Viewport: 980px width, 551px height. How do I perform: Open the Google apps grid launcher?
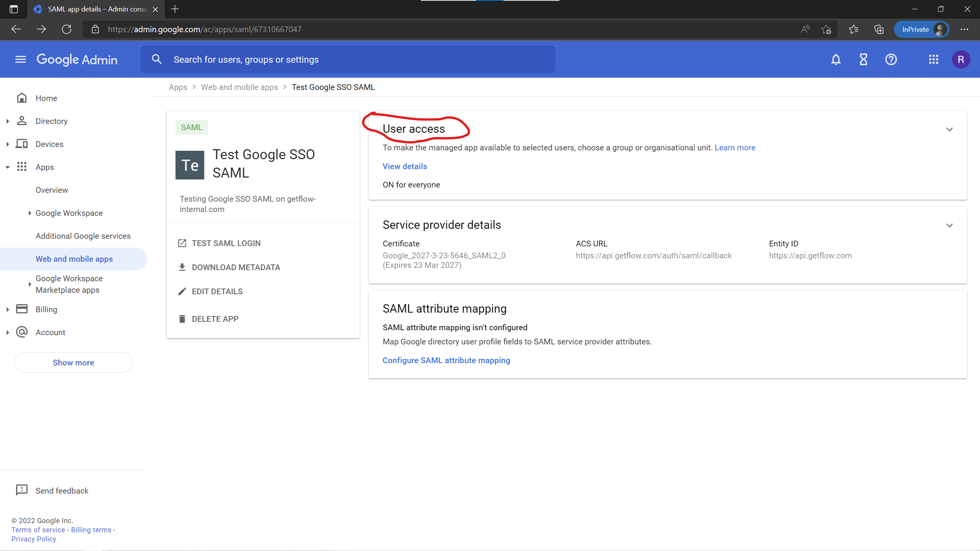(x=933, y=59)
